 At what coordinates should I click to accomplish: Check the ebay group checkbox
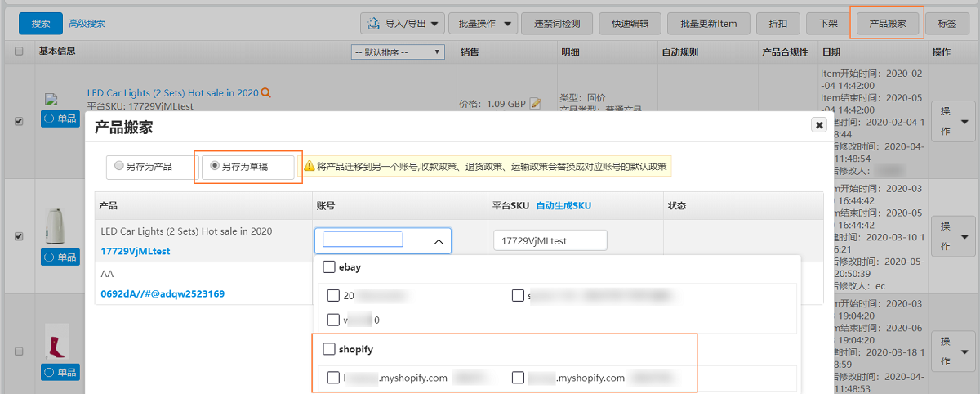pos(329,266)
